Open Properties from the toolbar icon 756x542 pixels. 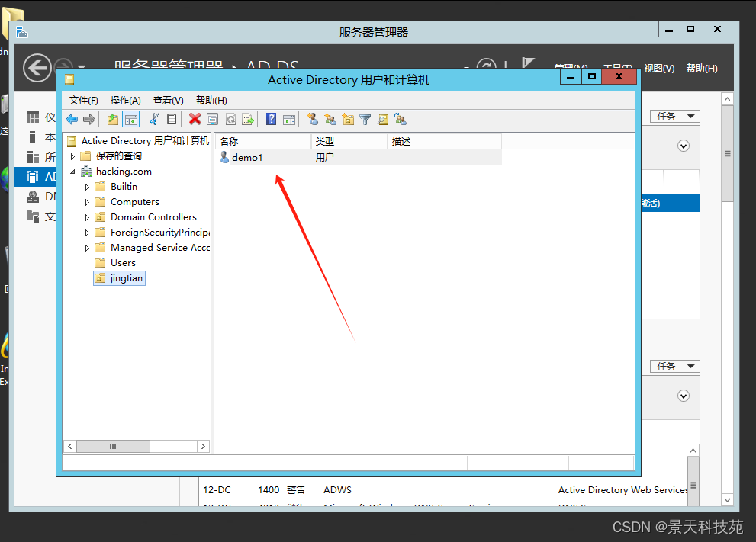212,120
